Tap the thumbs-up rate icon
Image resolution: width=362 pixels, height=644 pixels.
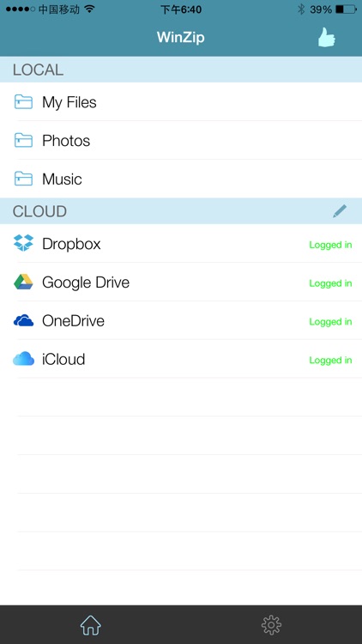tap(327, 38)
